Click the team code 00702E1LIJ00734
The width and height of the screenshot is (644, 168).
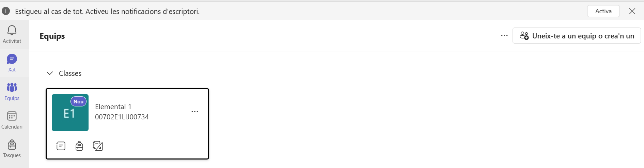point(122,117)
